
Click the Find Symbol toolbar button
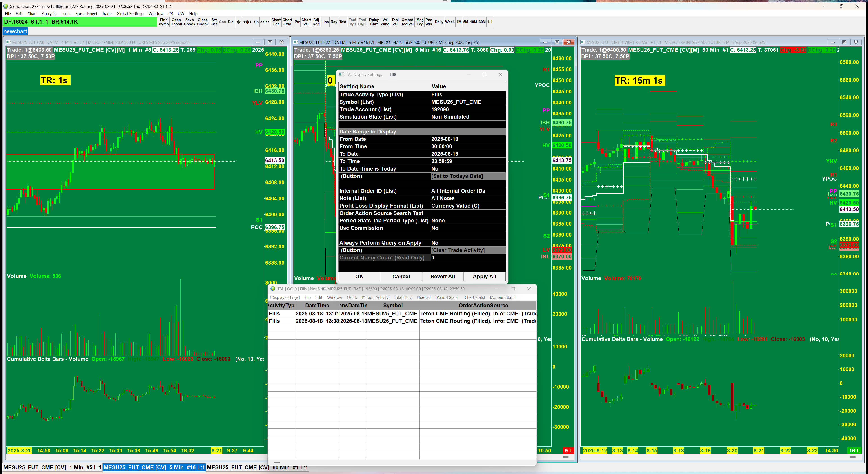164,22
